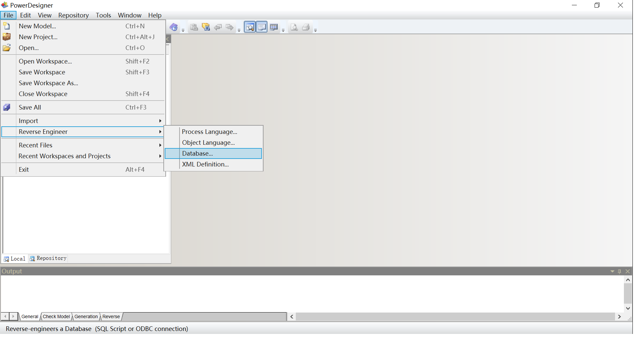Open the Edit menu
The width and height of the screenshot is (644, 353).
coord(25,15)
